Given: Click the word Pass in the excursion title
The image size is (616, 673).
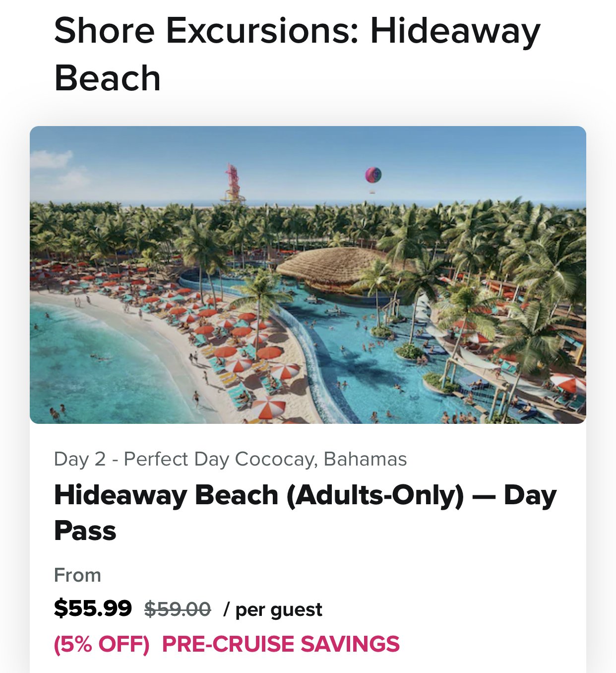Looking at the screenshot, I should (x=85, y=531).
